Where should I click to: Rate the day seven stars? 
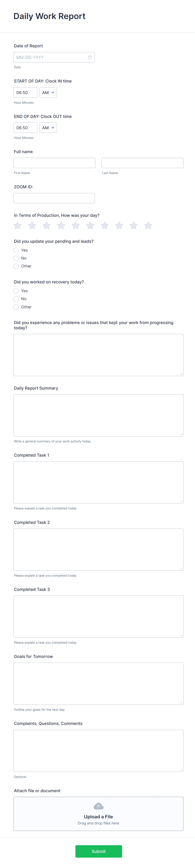[105, 225]
